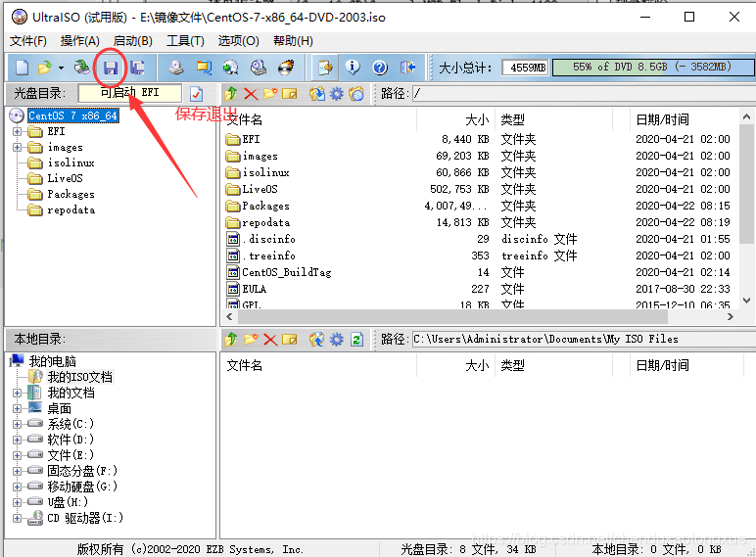
Task: Click the disc path field showing /
Action: 584,93
